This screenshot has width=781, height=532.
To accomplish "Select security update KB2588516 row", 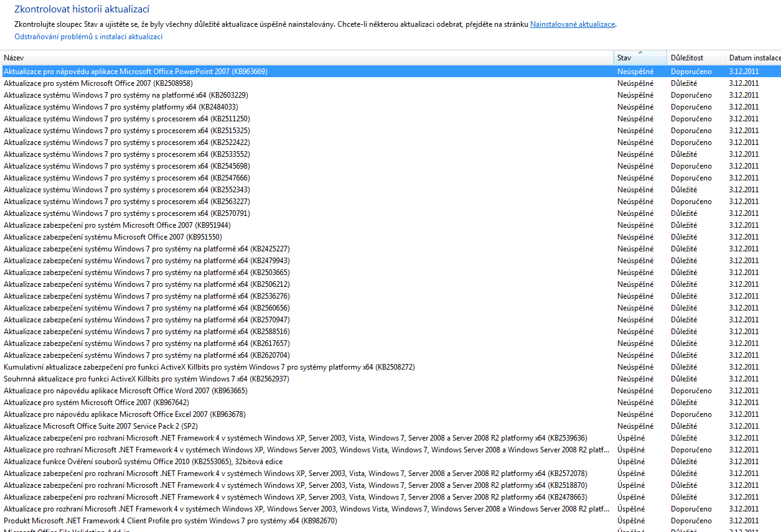I will pos(390,332).
